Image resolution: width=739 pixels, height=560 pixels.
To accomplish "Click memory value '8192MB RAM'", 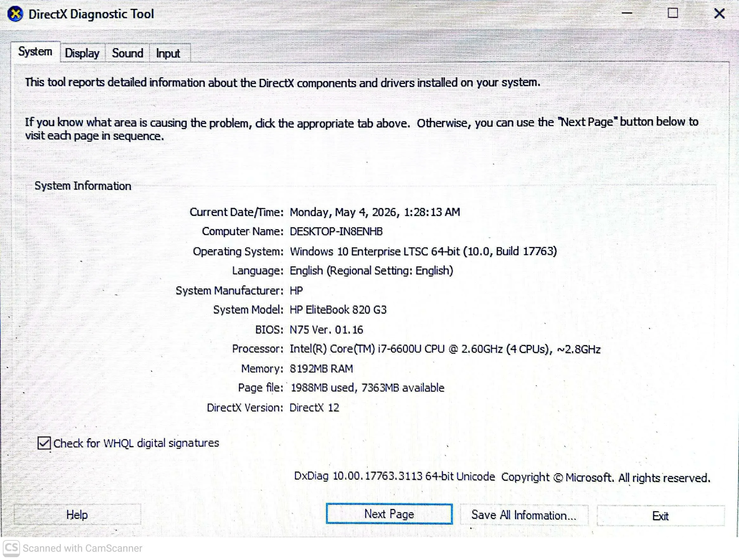I will tap(321, 369).
